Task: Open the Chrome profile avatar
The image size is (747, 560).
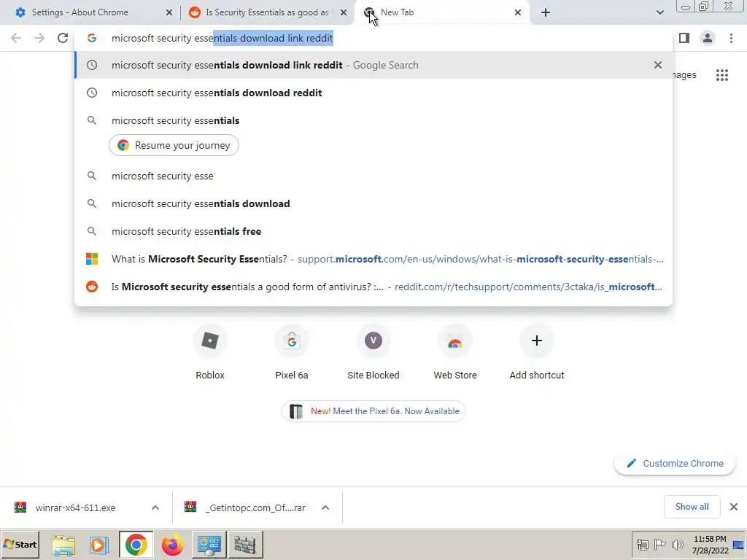Action: pos(708,38)
